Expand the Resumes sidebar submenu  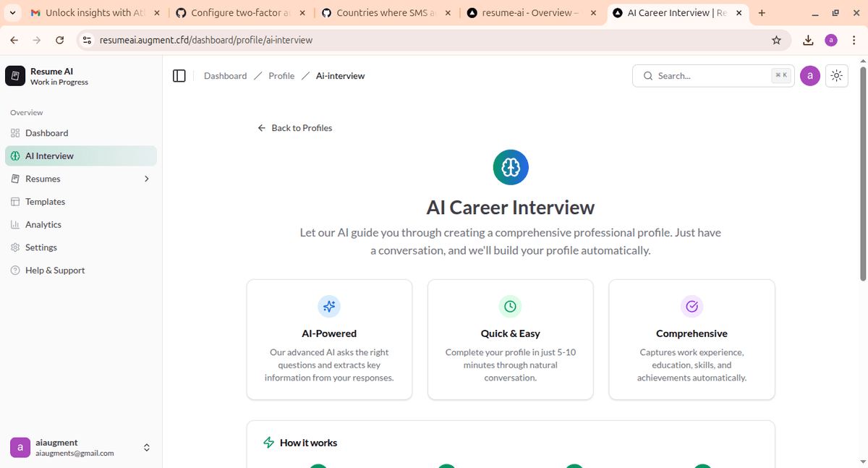point(147,179)
